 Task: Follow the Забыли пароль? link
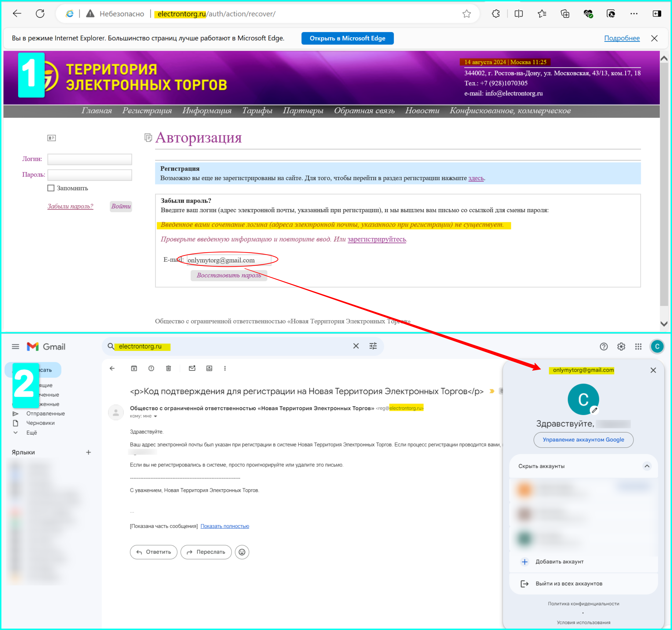point(70,206)
